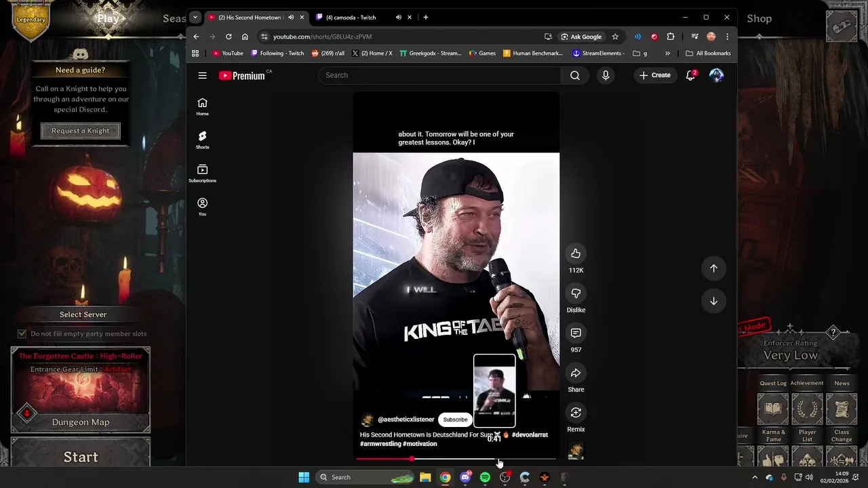Screen dimensions: 868x488
Task: Open Chrome extensions puzzle icon
Action: coord(671,37)
